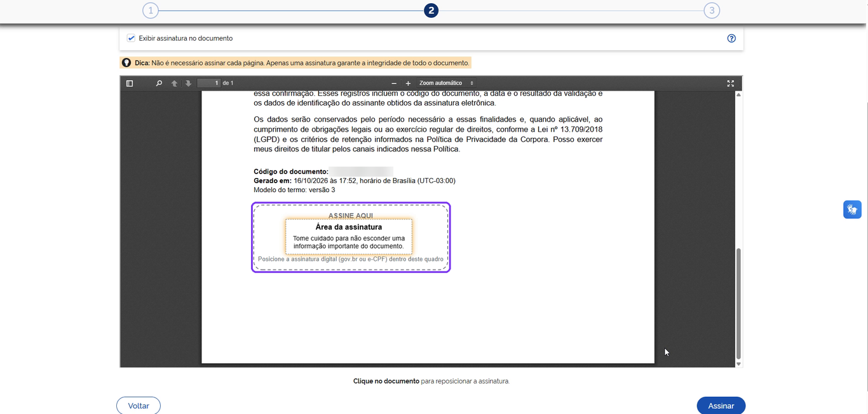Click 'Clique no documento' hint text
Image resolution: width=868 pixels, height=414 pixels.
386,382
